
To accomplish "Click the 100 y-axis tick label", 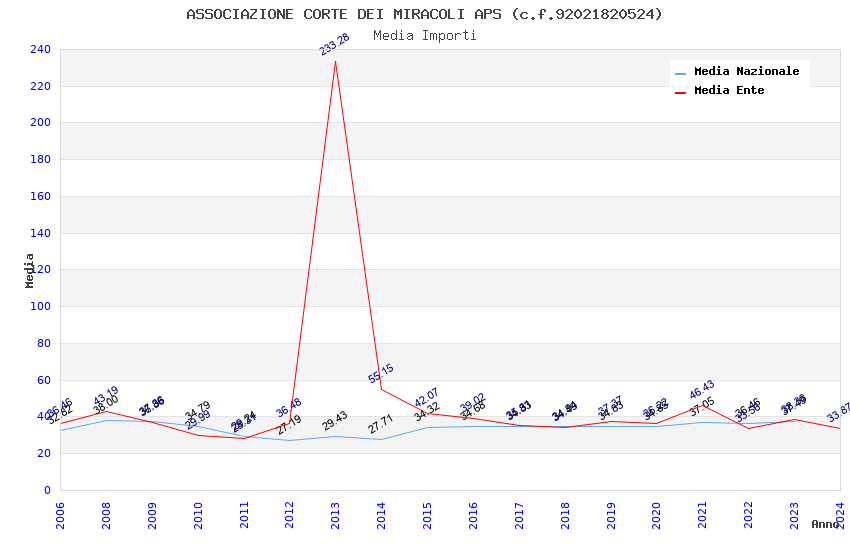I will tap(41, 306).
